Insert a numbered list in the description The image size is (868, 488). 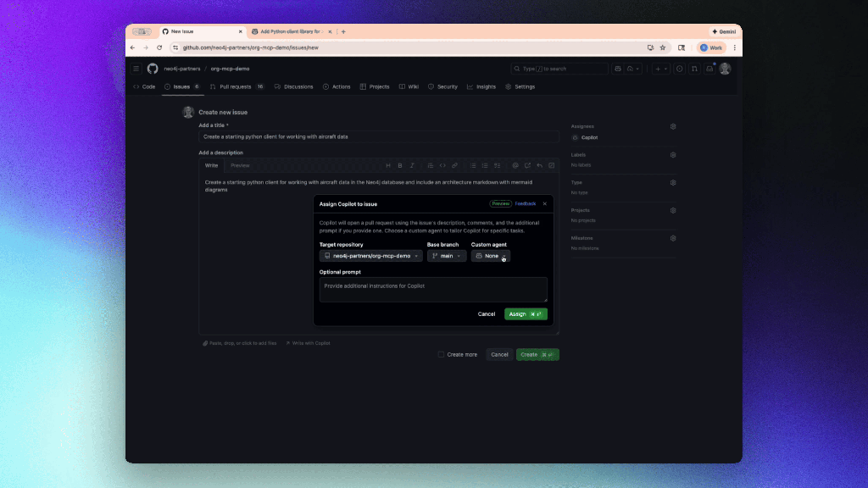tap(484, 165)
